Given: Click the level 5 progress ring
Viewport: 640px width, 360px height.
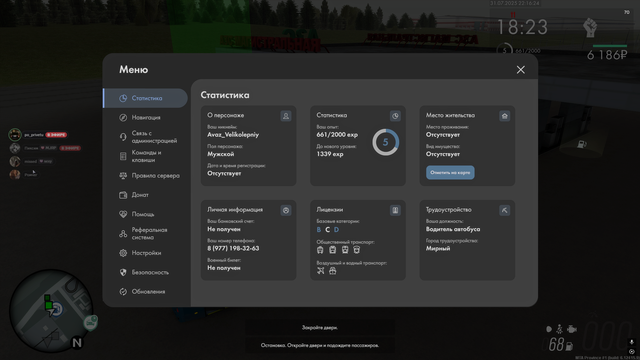Looking at the screenshot, I should (x=385, y=142).
